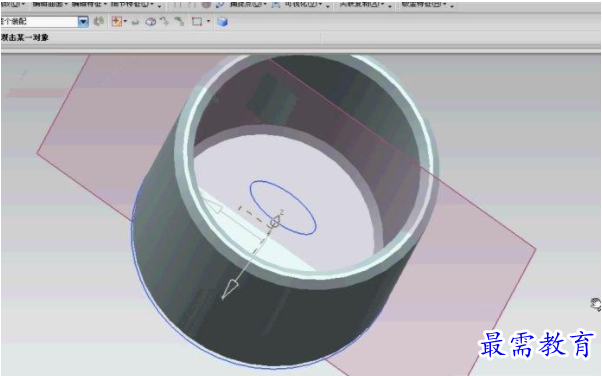Open the 编辑曲面 toolbar menu
Image resolution: width=602 pixels, height=376 pixels.
tap(50, 4)
